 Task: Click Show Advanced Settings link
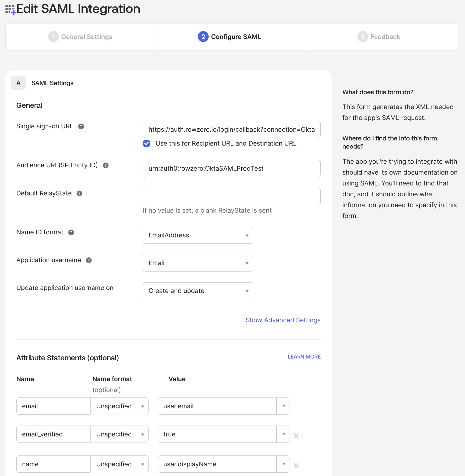(283, 320)
